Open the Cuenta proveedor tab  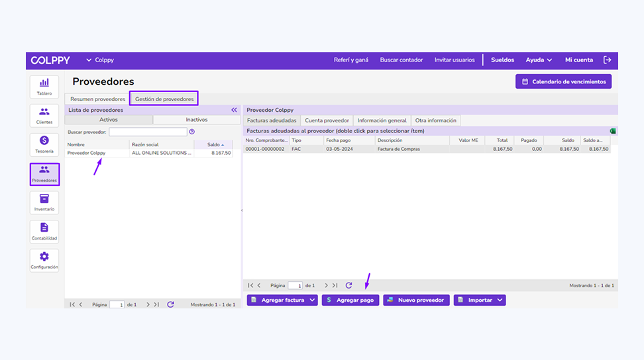tap(327, 120)
